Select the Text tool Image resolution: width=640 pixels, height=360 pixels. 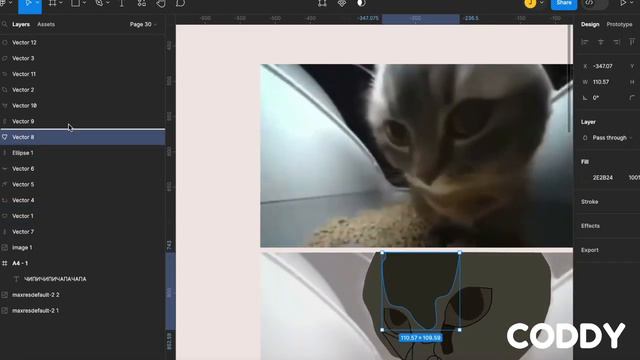122,3
